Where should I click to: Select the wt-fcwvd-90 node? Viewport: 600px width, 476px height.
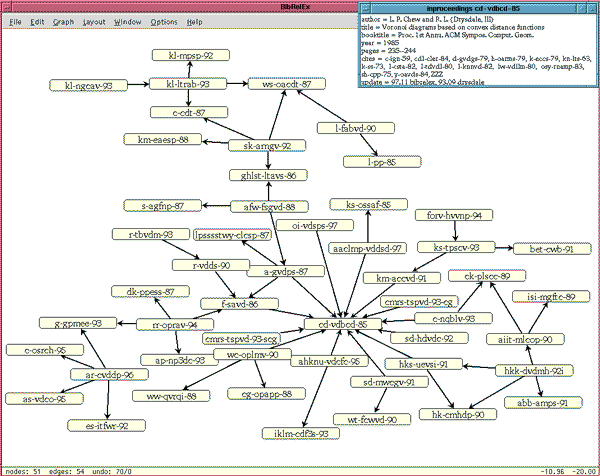pos(372,419)
